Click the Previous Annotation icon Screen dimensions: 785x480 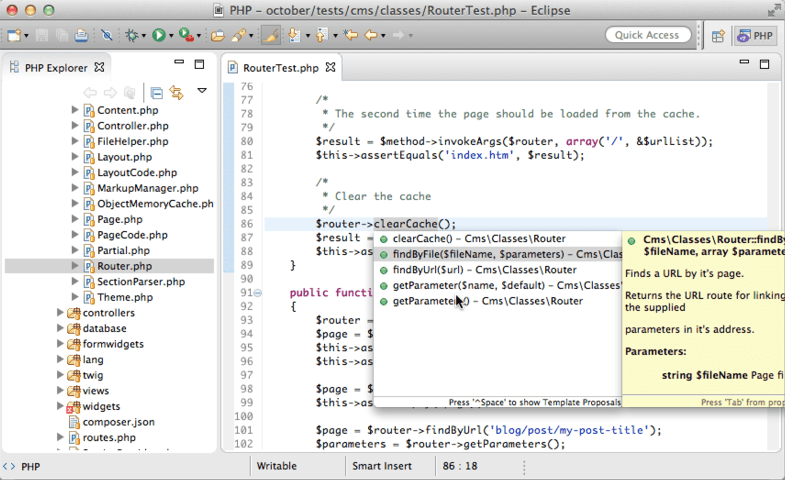(x=322, y=35)
